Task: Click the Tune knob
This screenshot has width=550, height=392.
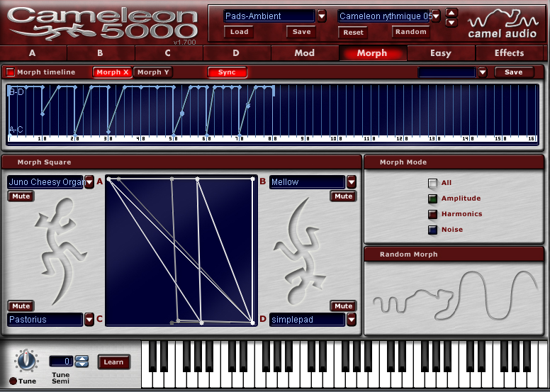Action: (26, 361)
